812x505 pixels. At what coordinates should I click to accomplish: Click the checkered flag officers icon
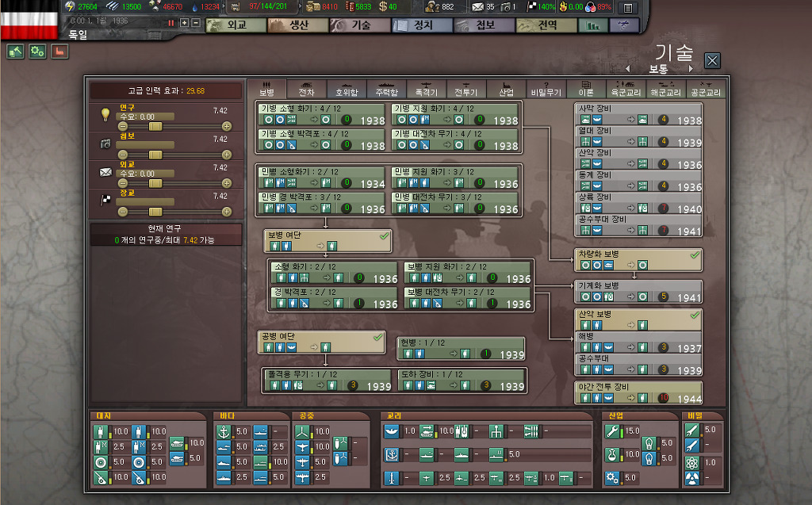105,200
